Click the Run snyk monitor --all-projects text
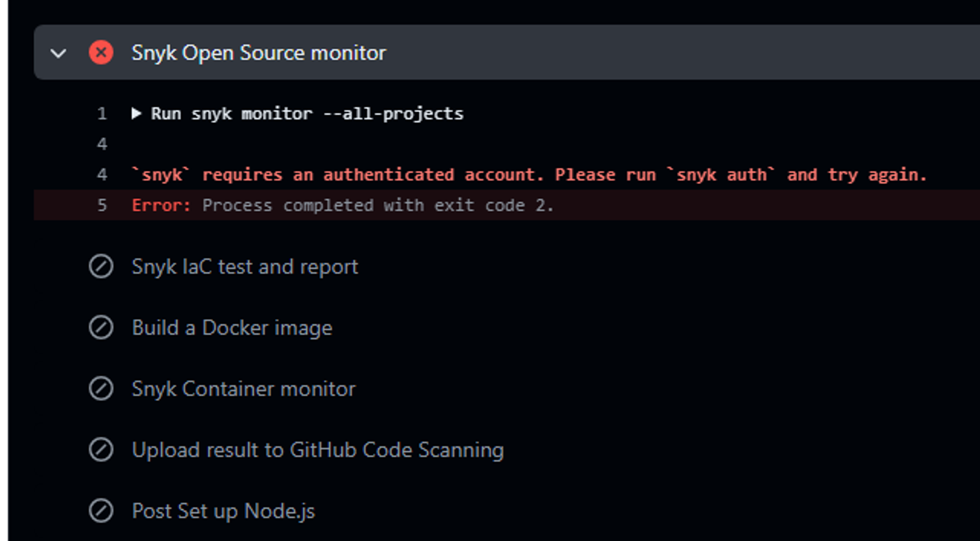This screenshot has width=980, height=541. click(307, 114)
